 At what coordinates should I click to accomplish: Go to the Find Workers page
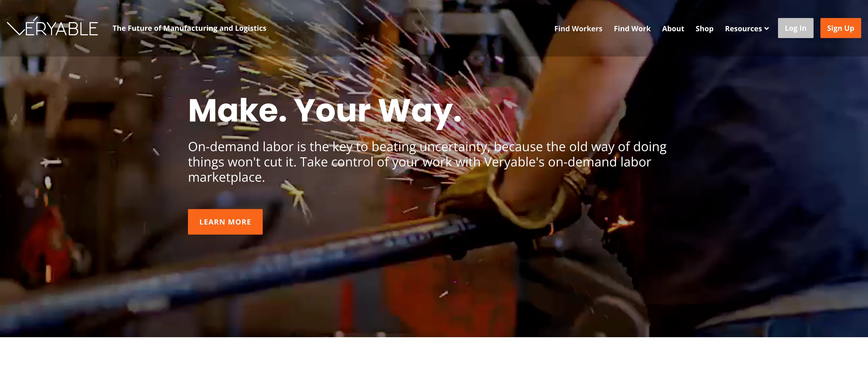[578, 29]
